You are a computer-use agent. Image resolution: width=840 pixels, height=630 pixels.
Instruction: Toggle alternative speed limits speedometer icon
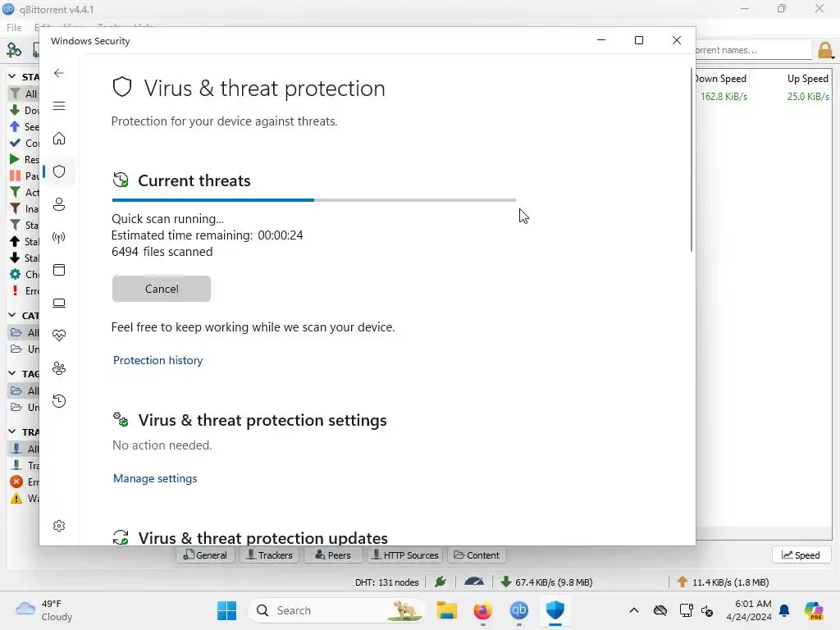[474, 582]
